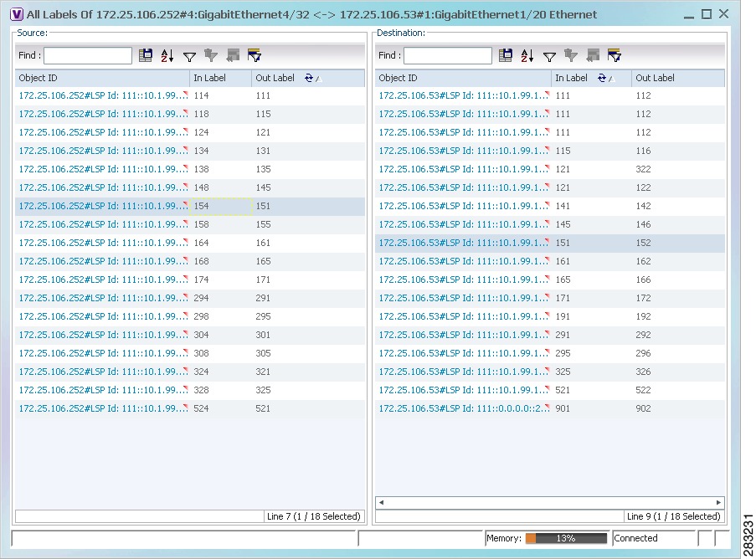
Task: Open the Filter dialog in Destination toolbar
Action: click(x=550, y=57)
